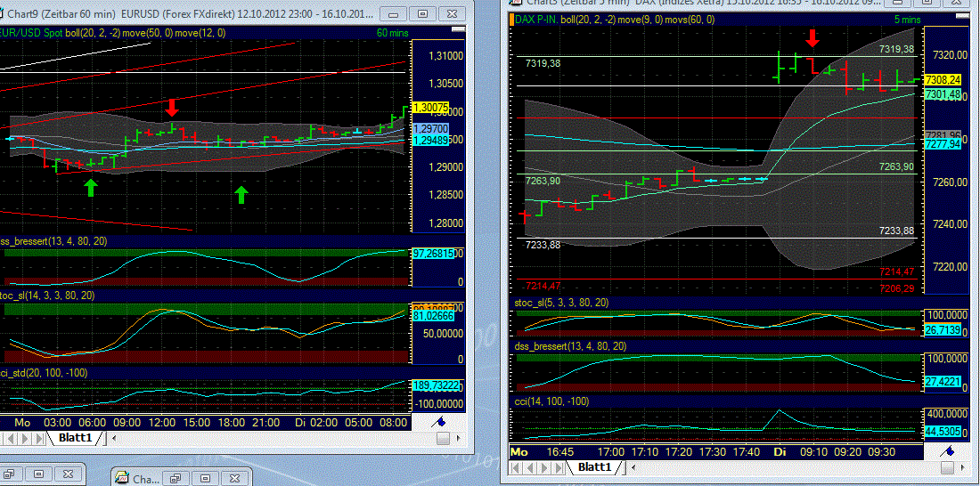
Task: Click the 'stoc_sl(5, 3, 3, 80, 20)' indicator label
Action: (560, 303)
